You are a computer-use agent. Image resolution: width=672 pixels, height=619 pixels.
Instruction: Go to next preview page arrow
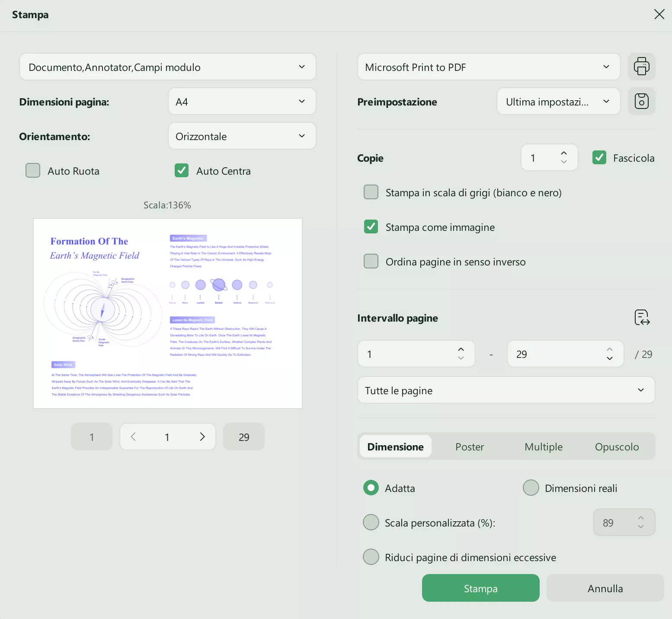(202, 437)
